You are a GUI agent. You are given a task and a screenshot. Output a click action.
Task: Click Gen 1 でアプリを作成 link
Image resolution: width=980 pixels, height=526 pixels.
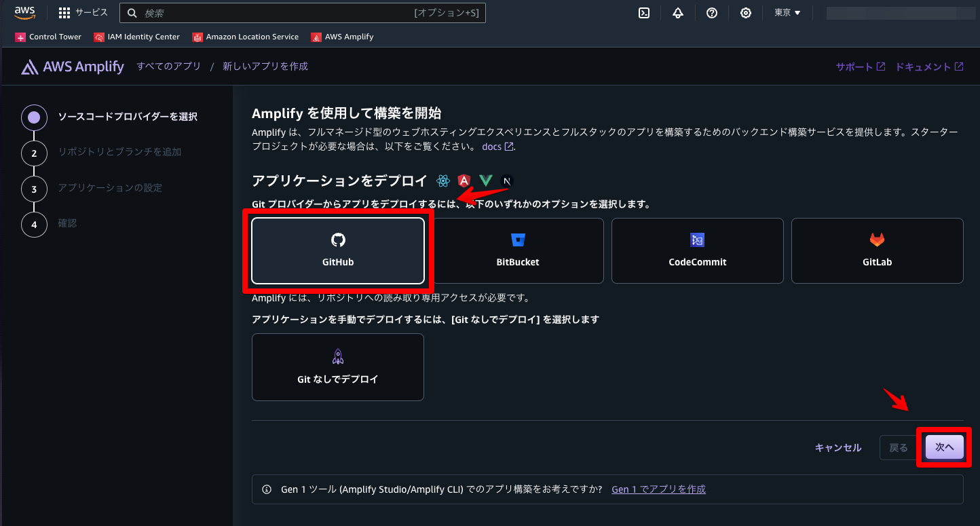[x=658, y=489]
